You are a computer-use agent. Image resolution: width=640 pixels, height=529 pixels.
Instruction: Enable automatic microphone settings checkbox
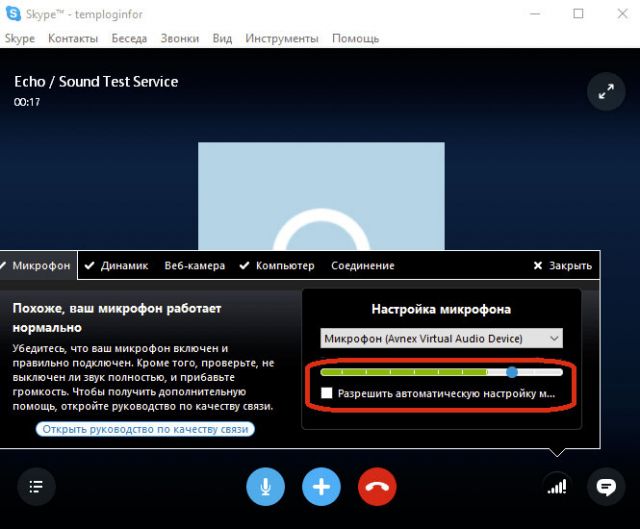[327, 394]
